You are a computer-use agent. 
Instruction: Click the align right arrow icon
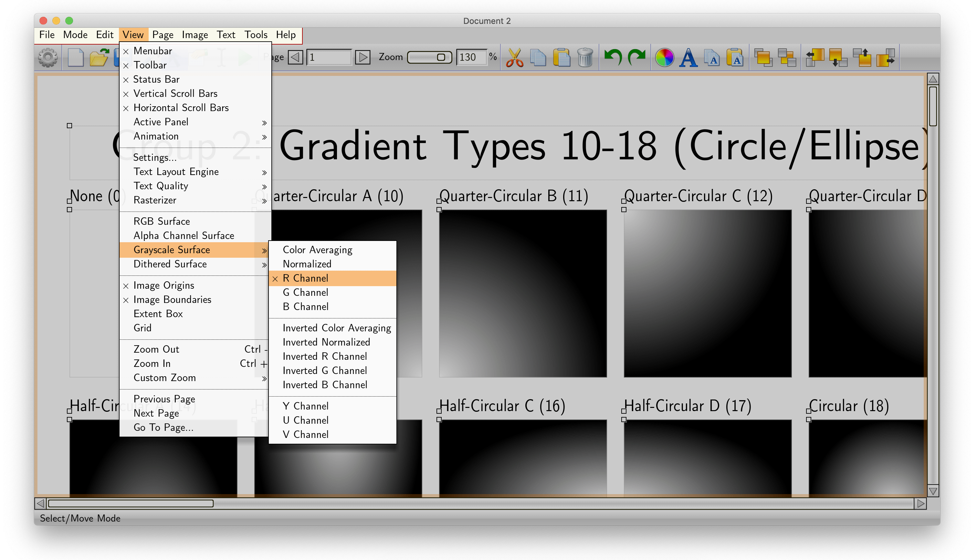click(x=886, y=58)
